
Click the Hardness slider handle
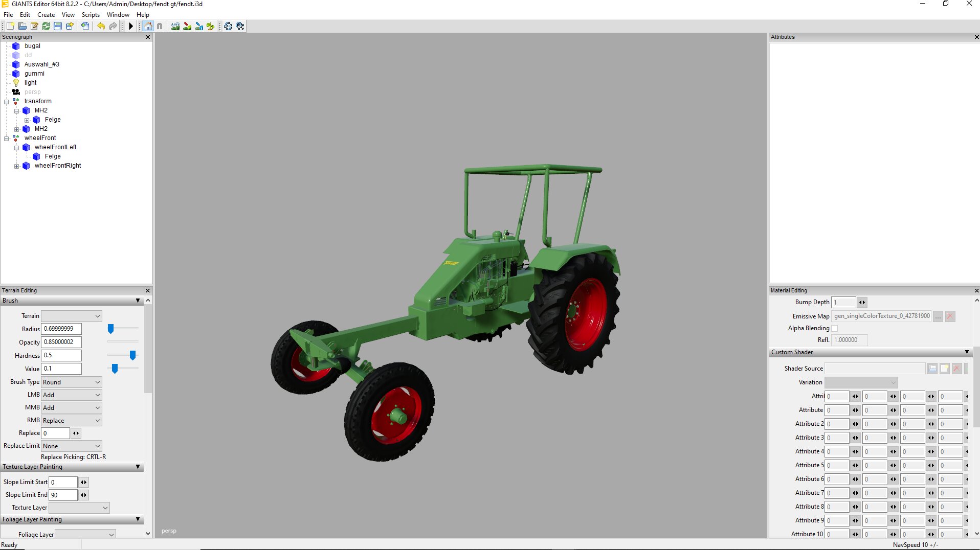[x=132, y=355]
